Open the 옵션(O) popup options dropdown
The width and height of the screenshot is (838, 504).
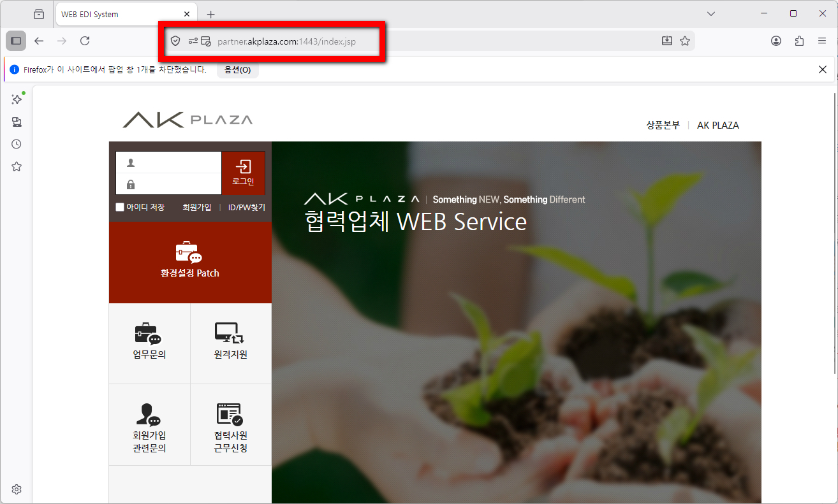(x=237, y=69)
